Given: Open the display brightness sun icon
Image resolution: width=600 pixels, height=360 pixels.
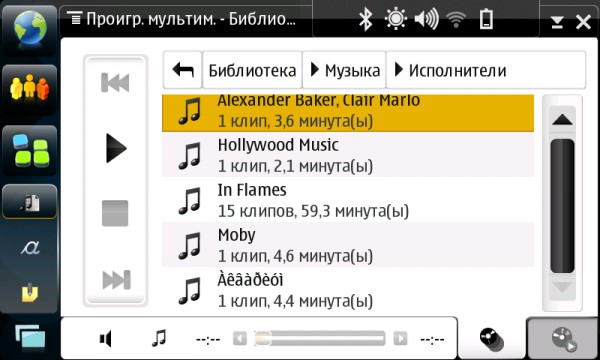Looking at the screenshot, I should point(395,19).
